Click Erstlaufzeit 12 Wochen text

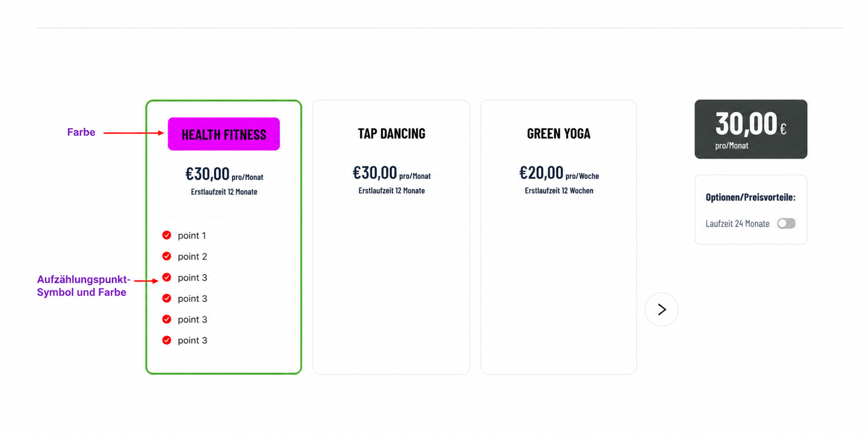[x=559, y=191]
